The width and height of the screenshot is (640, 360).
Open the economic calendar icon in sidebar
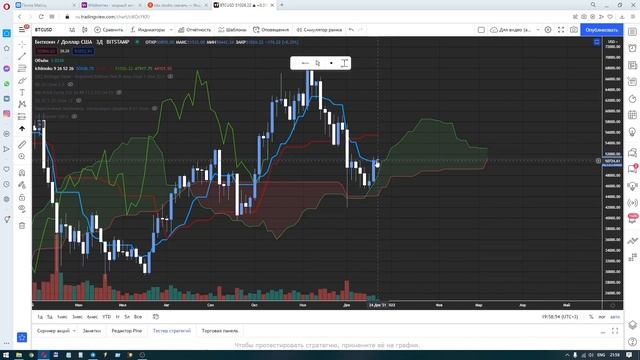[x=632, y=115]
